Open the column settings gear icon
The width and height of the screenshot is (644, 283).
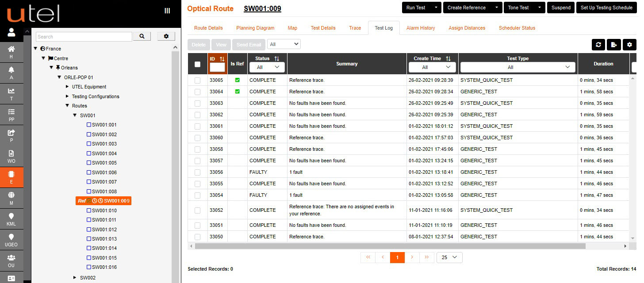pos(629,44)
